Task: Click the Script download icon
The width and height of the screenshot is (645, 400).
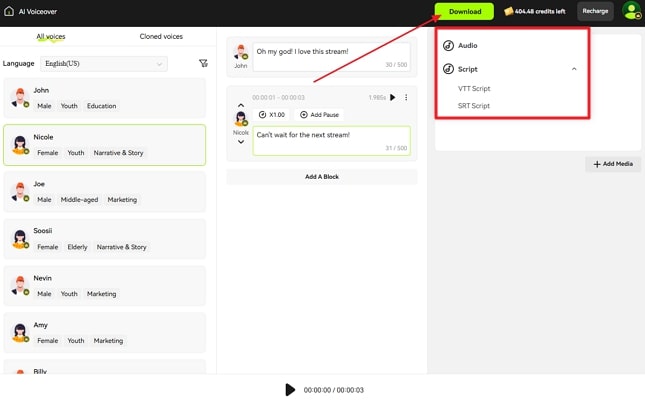Action: pyautogui.click(x=448, y=69)
